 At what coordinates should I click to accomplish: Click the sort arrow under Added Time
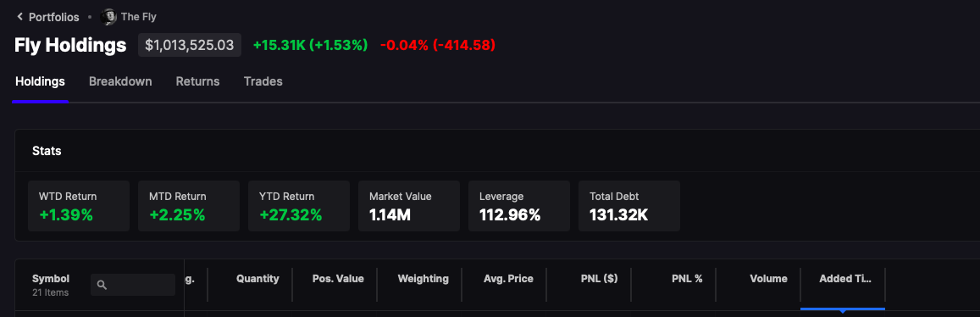[x=843, y=311]
